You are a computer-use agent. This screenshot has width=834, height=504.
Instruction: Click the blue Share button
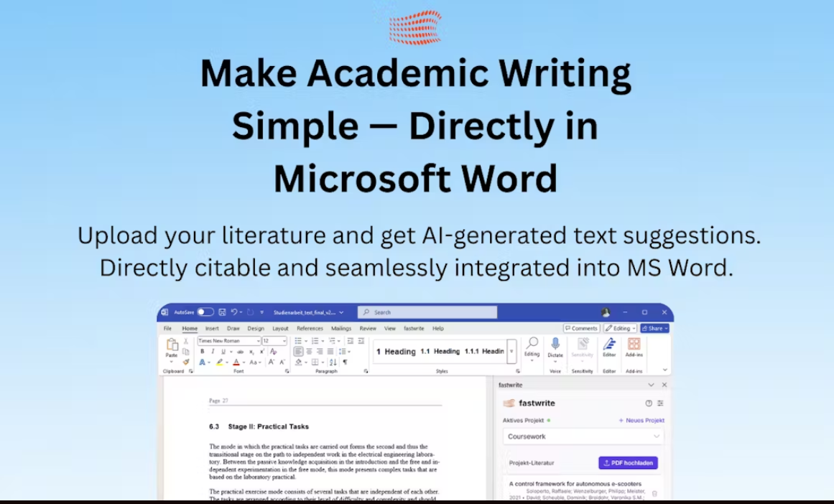pyautogui.click(x=654, y=329)
